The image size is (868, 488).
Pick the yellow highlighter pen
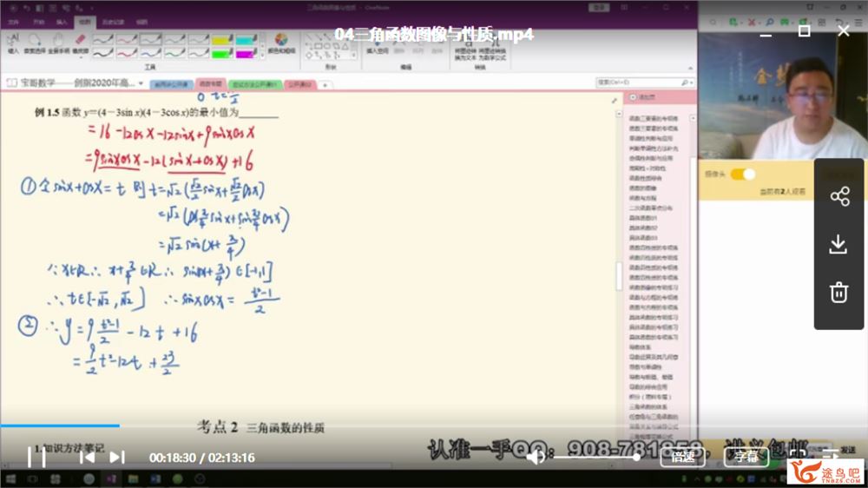(x=221, y=39)
